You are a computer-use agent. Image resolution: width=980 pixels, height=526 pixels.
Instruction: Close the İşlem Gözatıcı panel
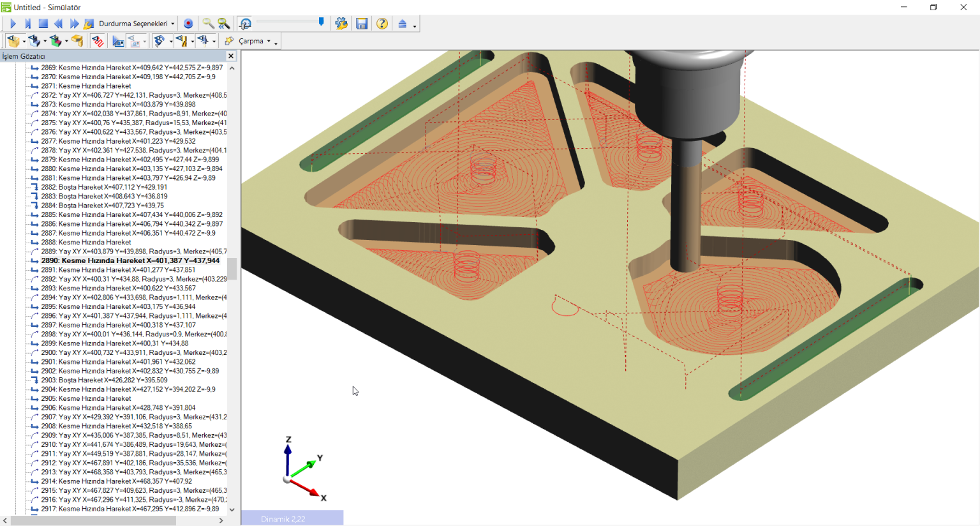click(231, 56)
